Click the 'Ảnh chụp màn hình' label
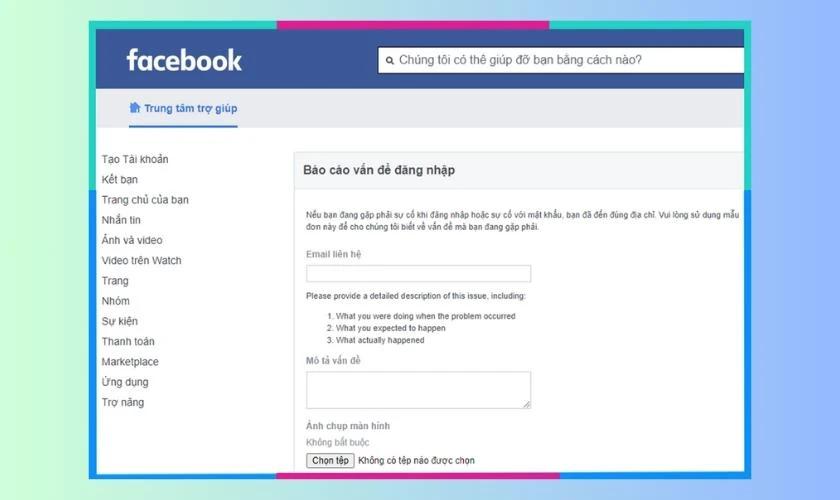 [348, 426]
